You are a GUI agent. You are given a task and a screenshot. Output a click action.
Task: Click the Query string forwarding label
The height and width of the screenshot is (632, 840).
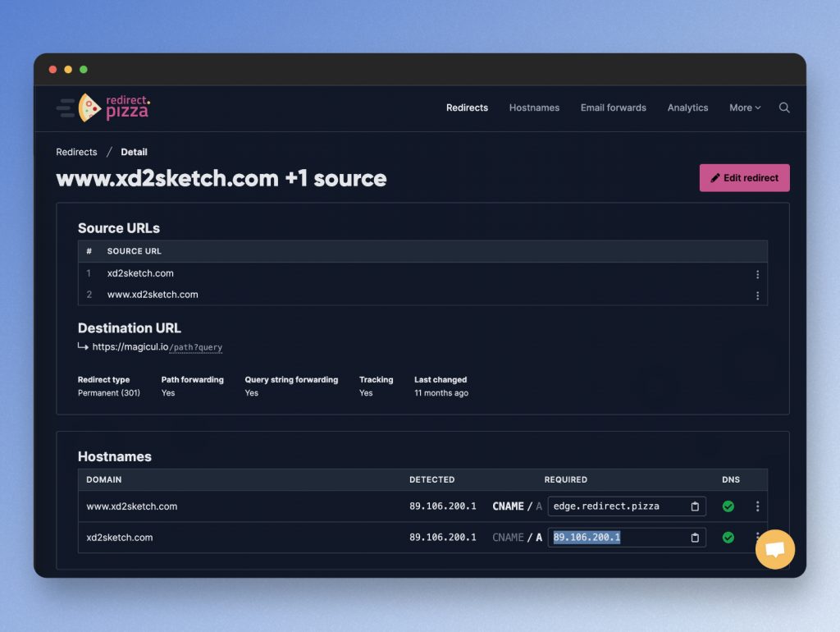point(291,379)
